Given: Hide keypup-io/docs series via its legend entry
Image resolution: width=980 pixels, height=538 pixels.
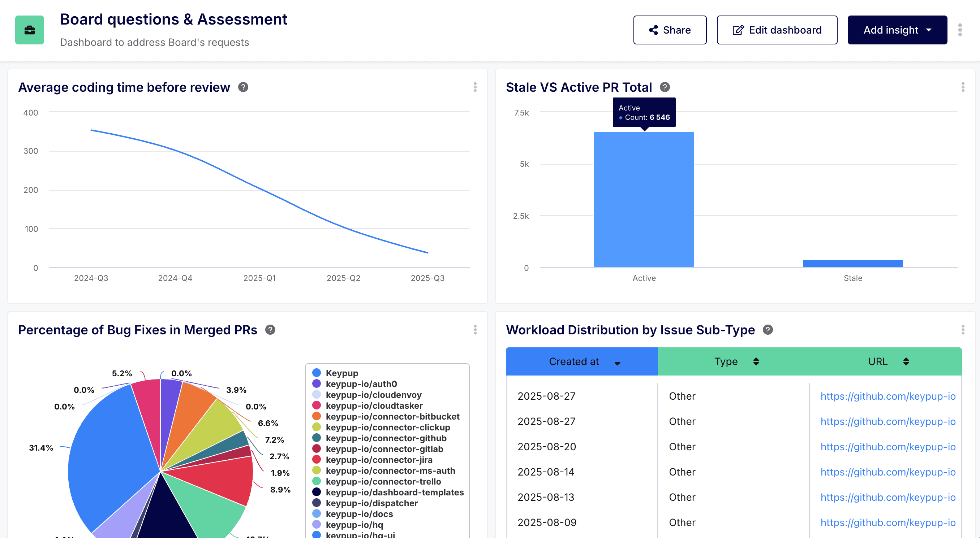Looking at the screenshot, I should coord(359,514).
